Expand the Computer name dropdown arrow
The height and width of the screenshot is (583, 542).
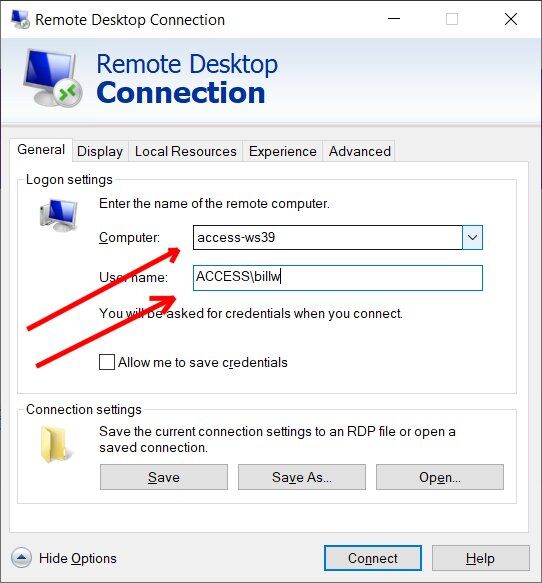point(472,237)
